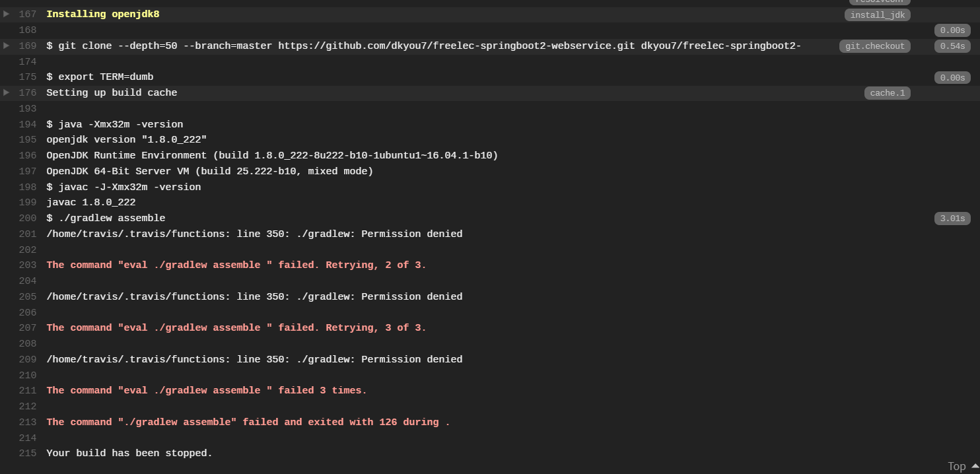
Task: Click the 'javac 1.8.0_222' output line
Action: [x=91, y=203]
